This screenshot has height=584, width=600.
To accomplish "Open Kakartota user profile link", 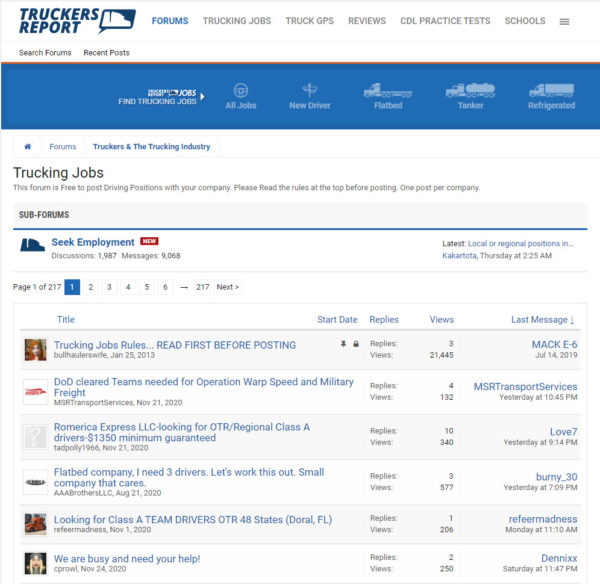I will click(459, 256).
